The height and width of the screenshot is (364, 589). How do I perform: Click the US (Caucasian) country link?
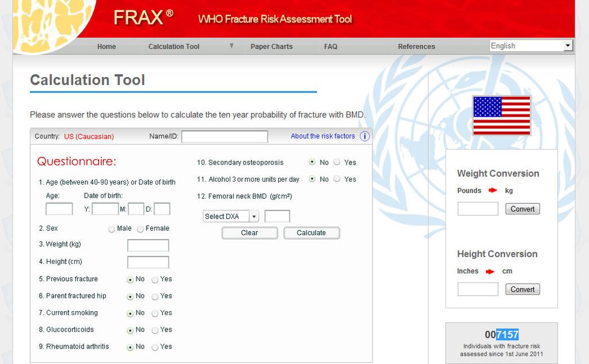(89, 137)
